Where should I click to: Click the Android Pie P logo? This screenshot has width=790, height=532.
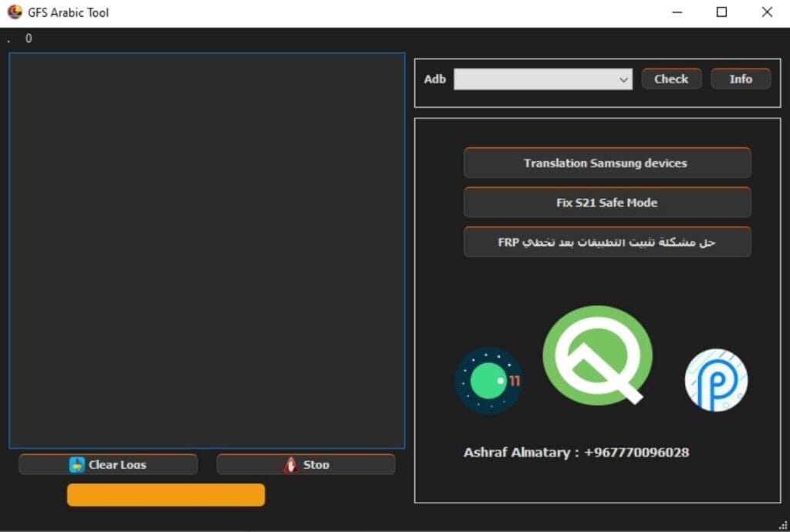pyautogui.click(x=716, y=380)
